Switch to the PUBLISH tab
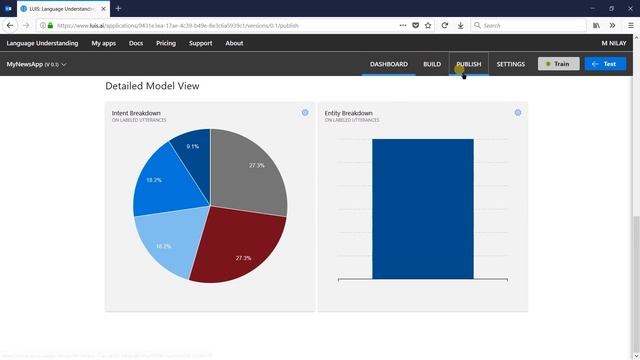The height and width of the screenshot is (360, 640). [469, 64]
